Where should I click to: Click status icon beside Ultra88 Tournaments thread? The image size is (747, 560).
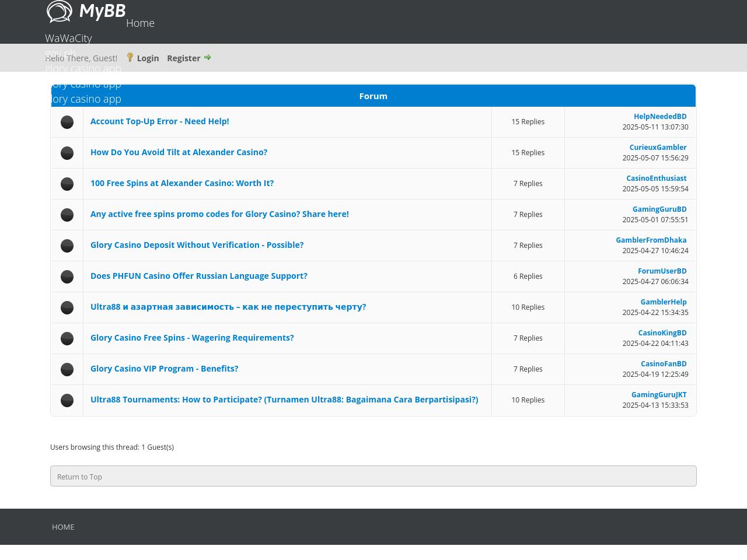(67, 400)
